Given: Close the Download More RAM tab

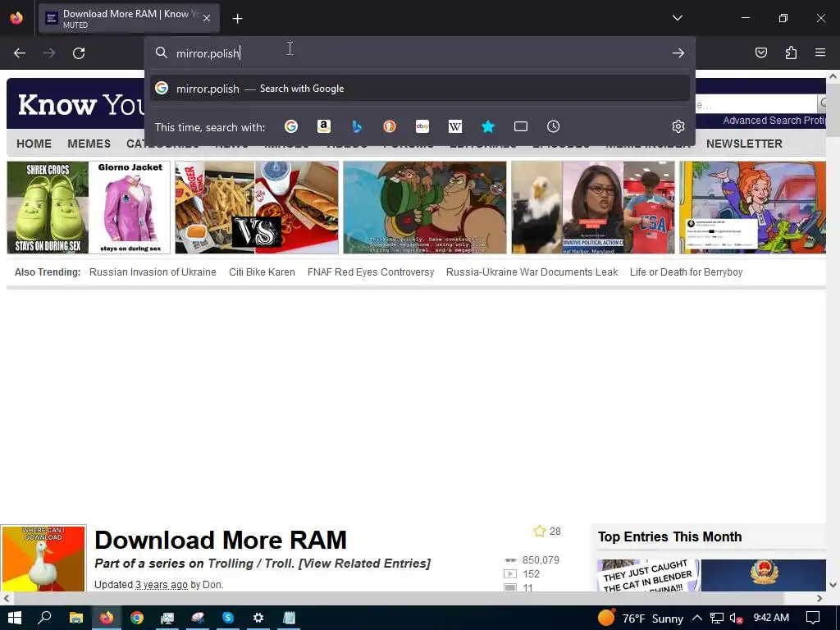Looking at the screenshot, I should (207, 18).
